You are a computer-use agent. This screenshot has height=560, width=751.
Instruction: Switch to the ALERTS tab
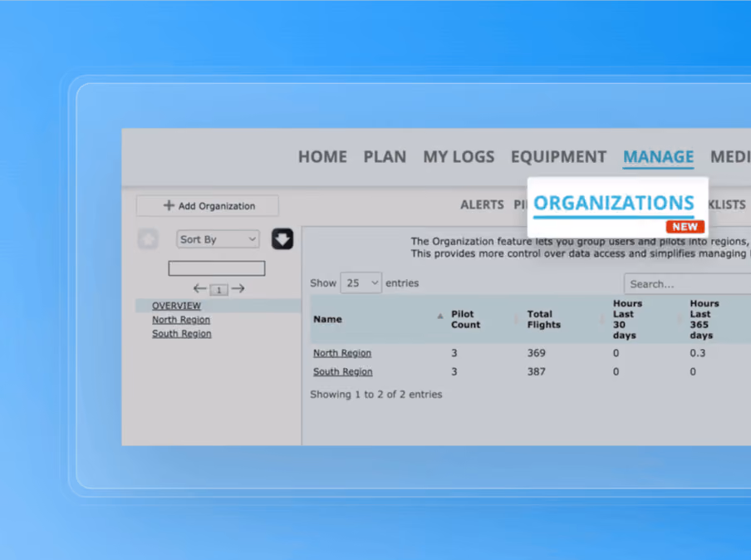click(482, 204)
